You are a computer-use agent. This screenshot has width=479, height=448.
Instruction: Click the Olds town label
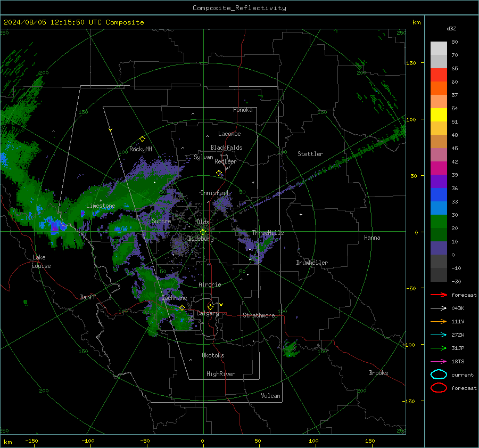(x=203, y=222)
